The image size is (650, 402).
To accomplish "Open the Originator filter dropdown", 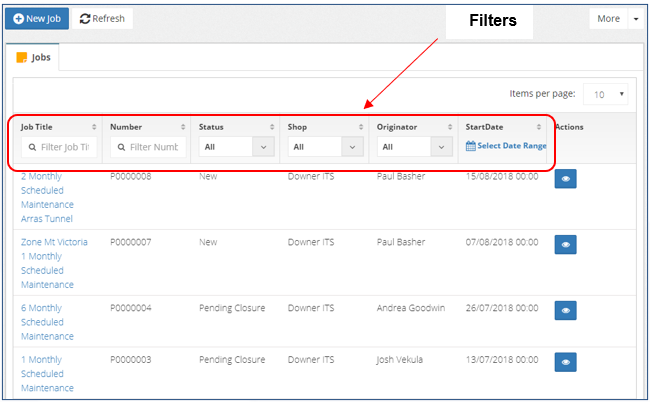I will (415, 147).
